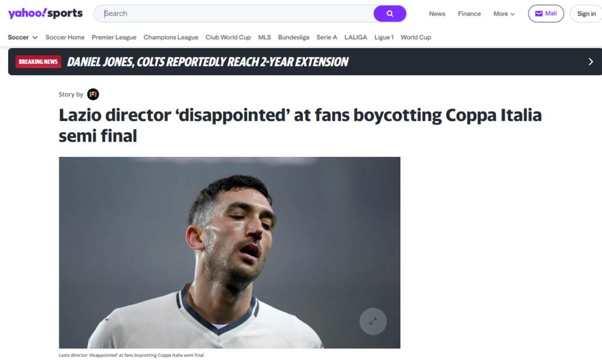Open the Bundesliga section

(x=293, y=38)
